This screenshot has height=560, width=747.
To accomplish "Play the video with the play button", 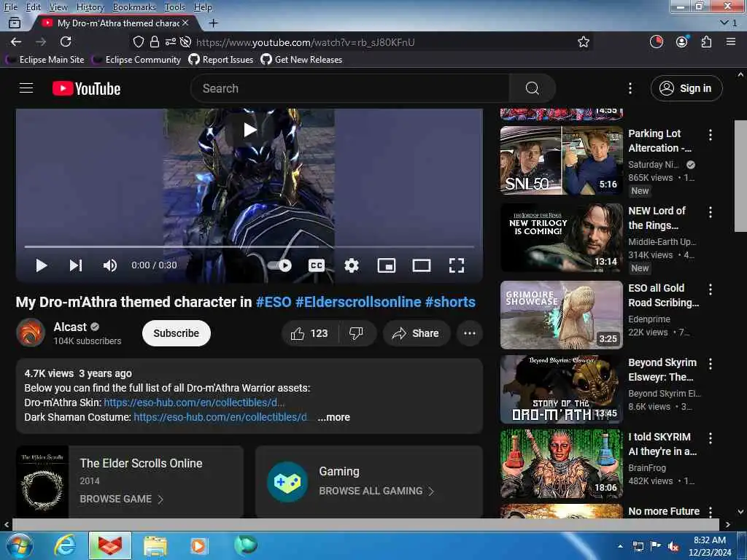I will tap(42, 265).
